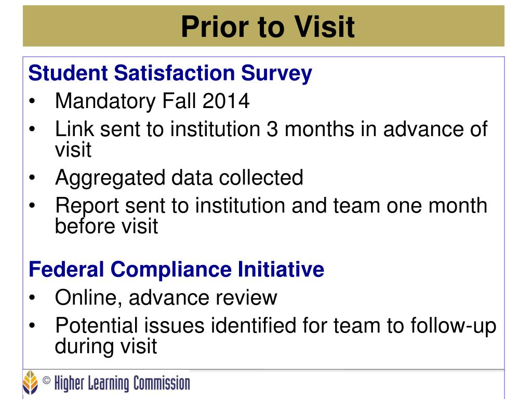Click the bullet dot before 'Mandatory Fall 2014'
This screenshot has width=532, height=399.
click(32, 101)
